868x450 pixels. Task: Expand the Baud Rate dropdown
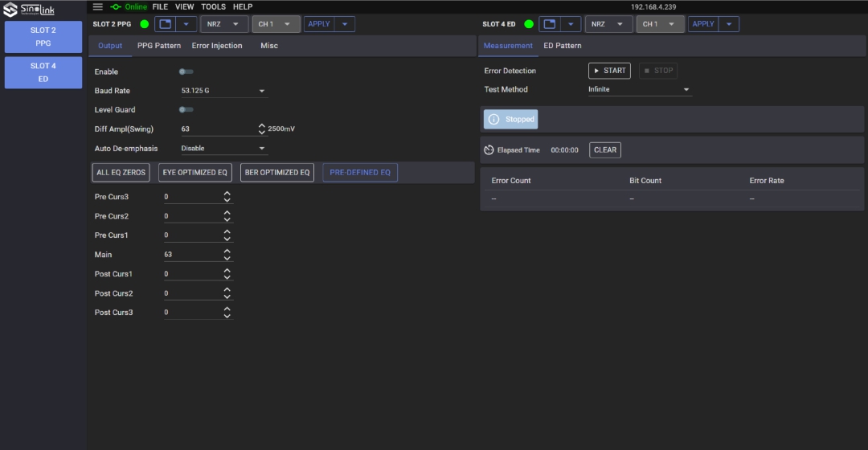(x=223, y=91)
